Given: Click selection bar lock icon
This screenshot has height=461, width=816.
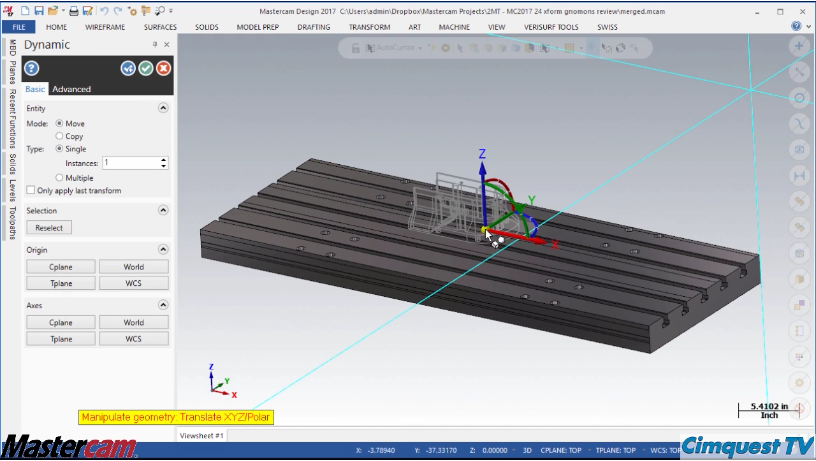Looking at the screenshot, I should (x=355, y=48).
